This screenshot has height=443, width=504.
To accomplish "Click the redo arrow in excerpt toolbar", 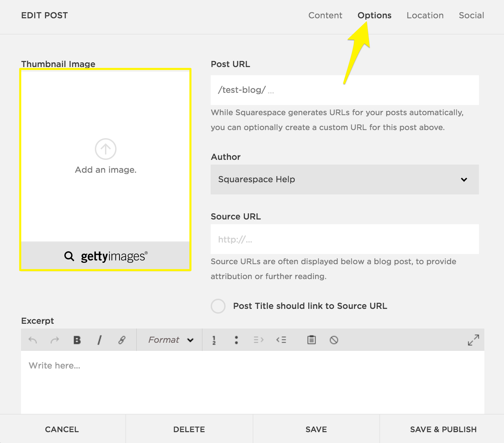I will coord(55,340).
